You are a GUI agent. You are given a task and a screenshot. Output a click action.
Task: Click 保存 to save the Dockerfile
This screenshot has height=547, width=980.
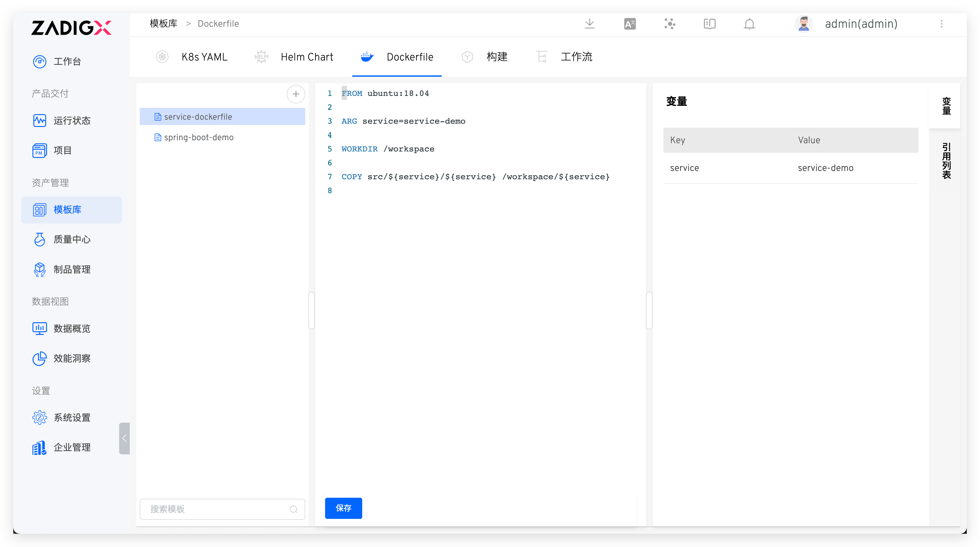click(343, 508)
